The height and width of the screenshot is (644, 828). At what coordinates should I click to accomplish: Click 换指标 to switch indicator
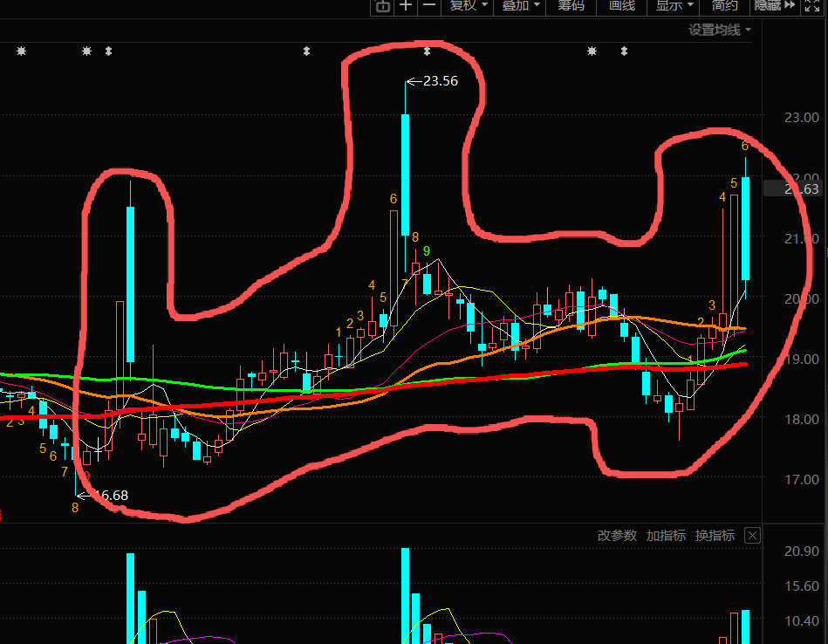pyautogui.click(x=715, y=536)
